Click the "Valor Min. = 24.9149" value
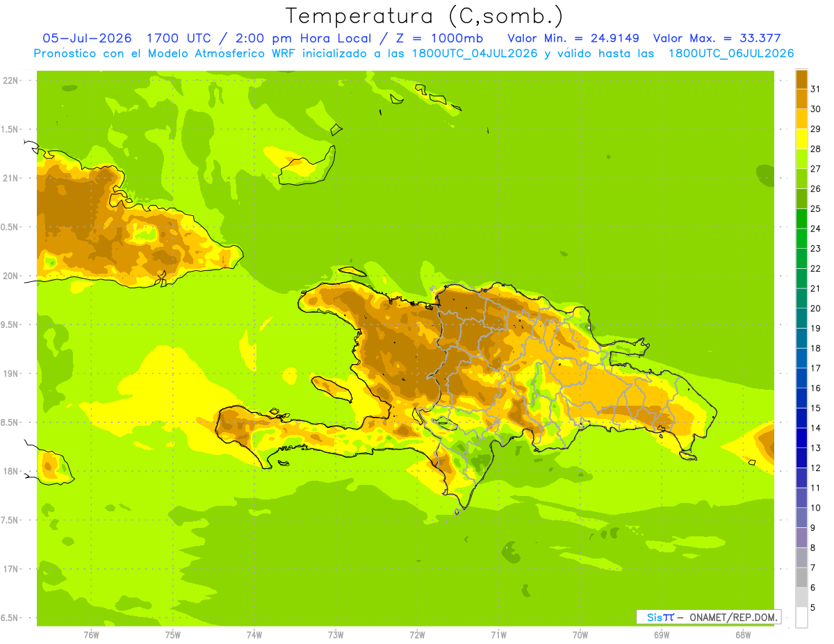Image resolution: width=834 pixels, height=644 pixels. pyautogui.click(x=573, y=38)
